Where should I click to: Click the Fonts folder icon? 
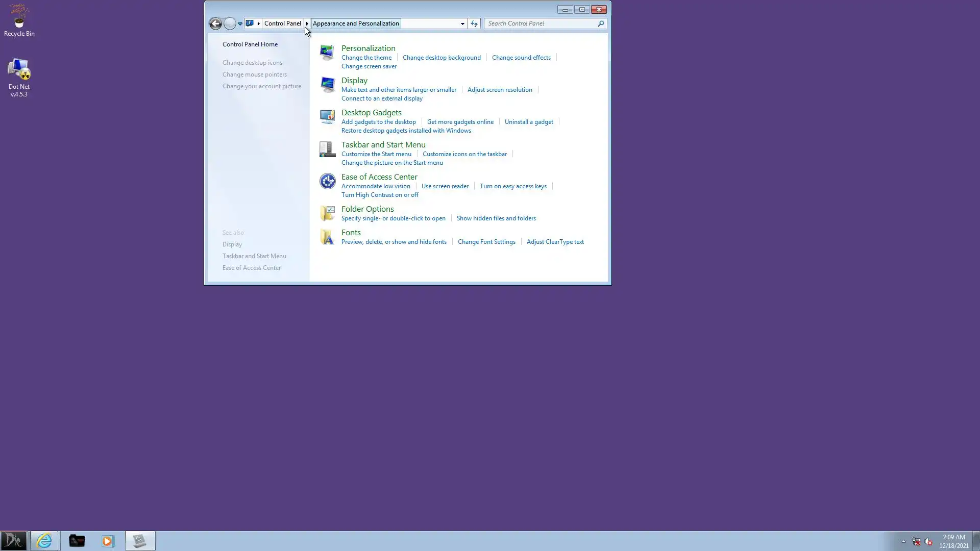coord(327,237)
